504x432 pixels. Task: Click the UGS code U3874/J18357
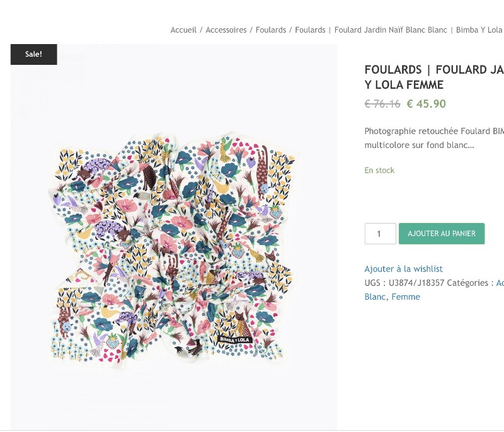416,283
